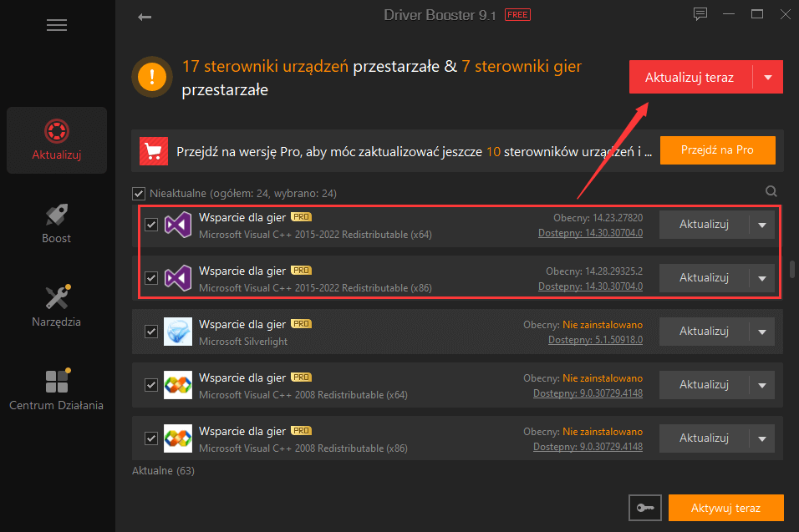Open Dostępny 9.0.30729.4148 link for x64
The width and height of the screenshot is (799, 532).
tap(588, 393)
